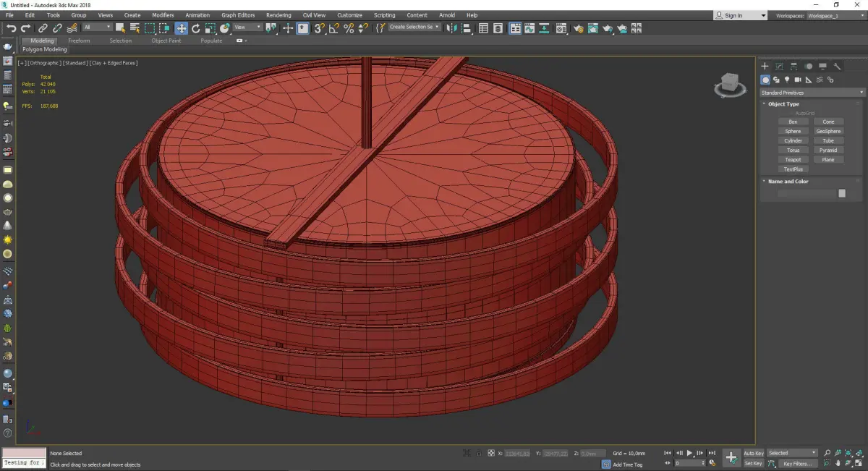This screenshot has height=471, width=868.
Task: Open the Scripting menu
Action: pos(384,15)
